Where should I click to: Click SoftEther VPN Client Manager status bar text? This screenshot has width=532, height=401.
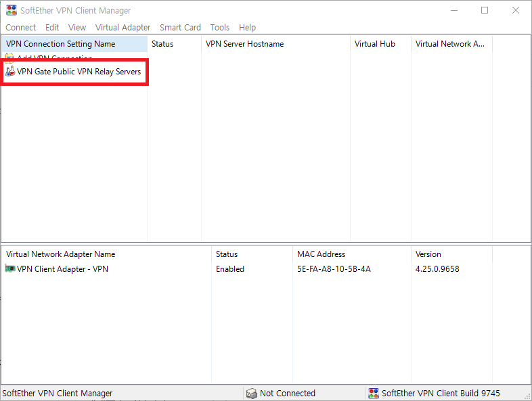(58, 393)
